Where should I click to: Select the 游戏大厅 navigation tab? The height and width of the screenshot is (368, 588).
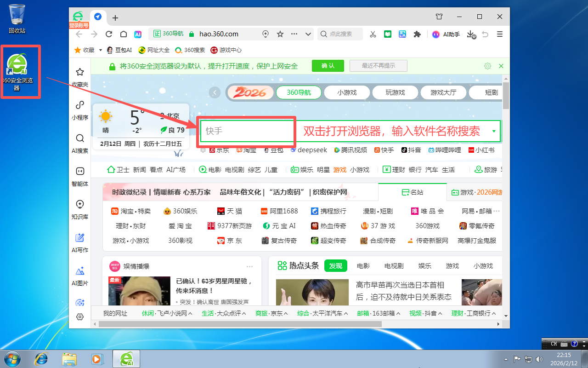coord(443,92)
